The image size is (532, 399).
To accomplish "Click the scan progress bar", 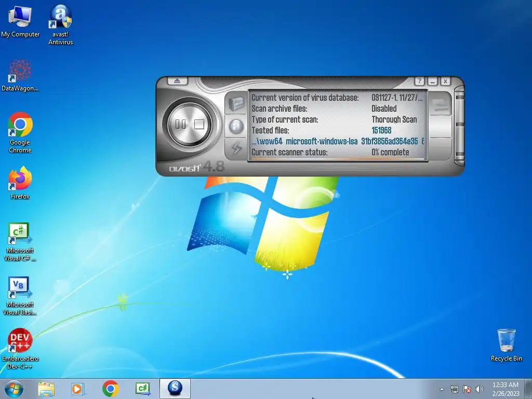I will click(338, 159).
